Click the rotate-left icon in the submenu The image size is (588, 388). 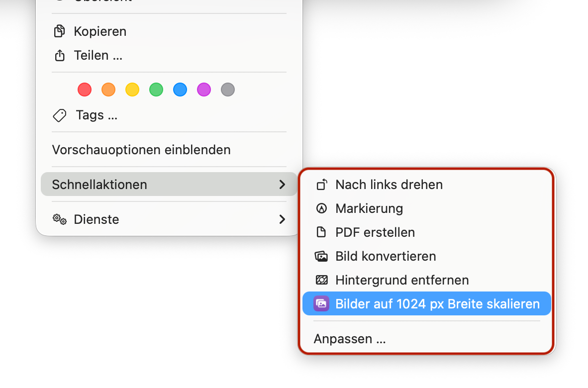(x=321, y=185)
